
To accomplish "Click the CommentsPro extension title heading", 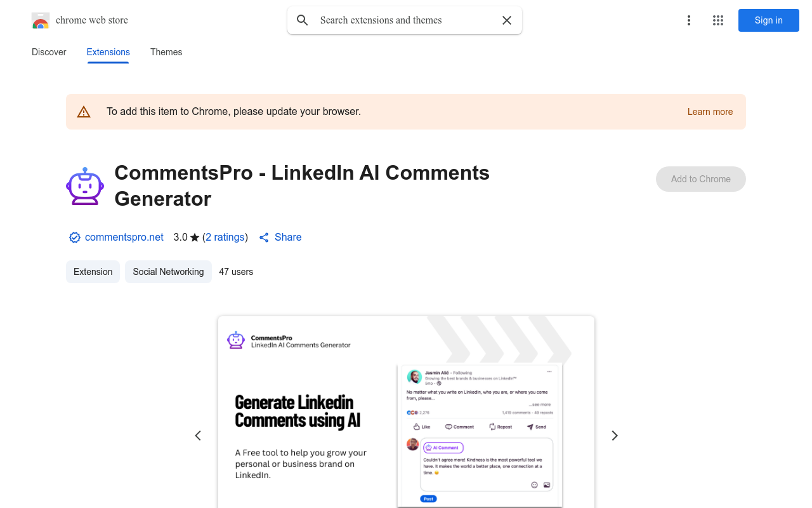I will [x=302, y=185].
